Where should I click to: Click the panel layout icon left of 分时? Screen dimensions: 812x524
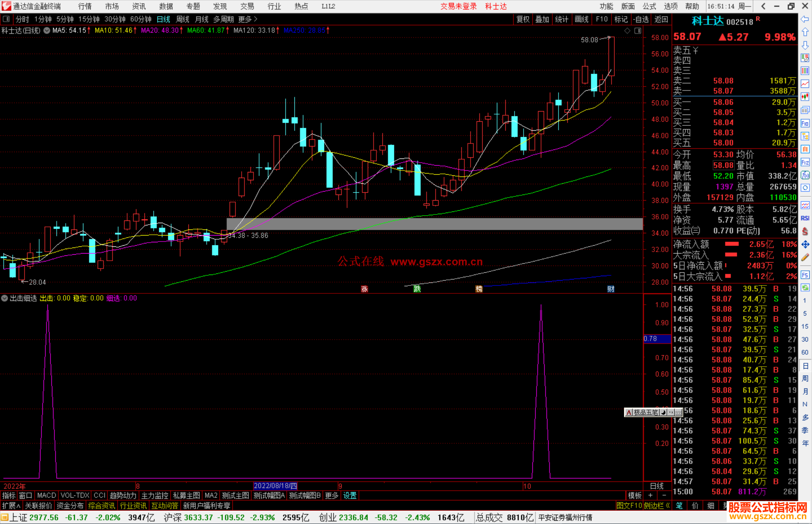[x=6, y=19]
